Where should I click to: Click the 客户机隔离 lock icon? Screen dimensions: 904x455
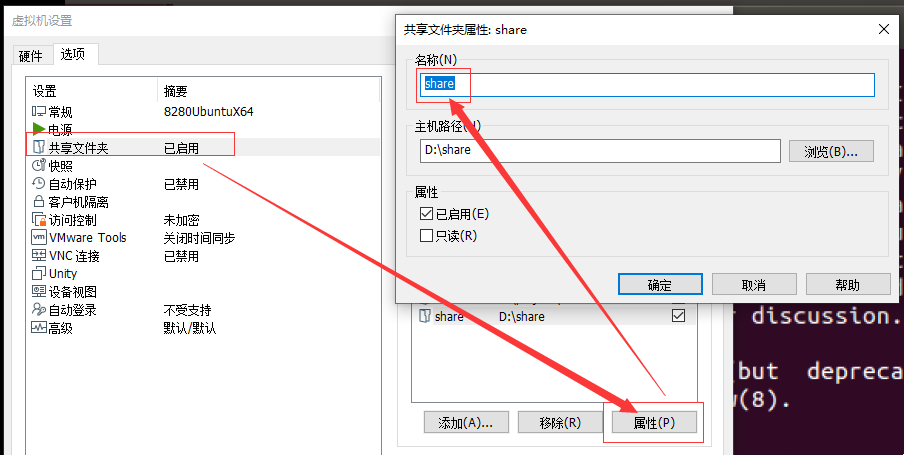pos(39,201)
